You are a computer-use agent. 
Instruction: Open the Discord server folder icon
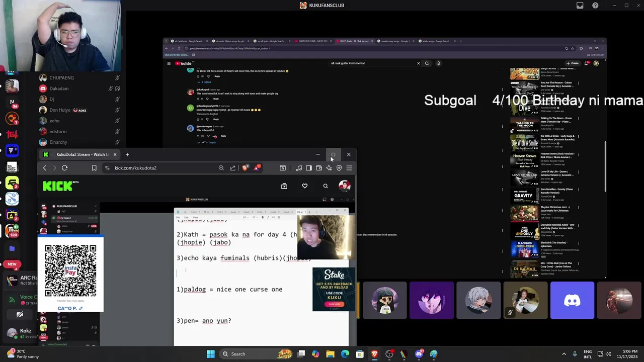click(12, 248)
